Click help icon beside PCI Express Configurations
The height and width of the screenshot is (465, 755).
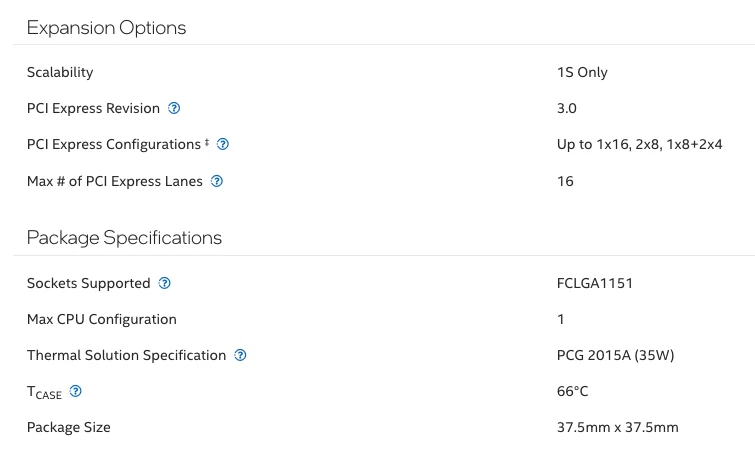[223, 144]
